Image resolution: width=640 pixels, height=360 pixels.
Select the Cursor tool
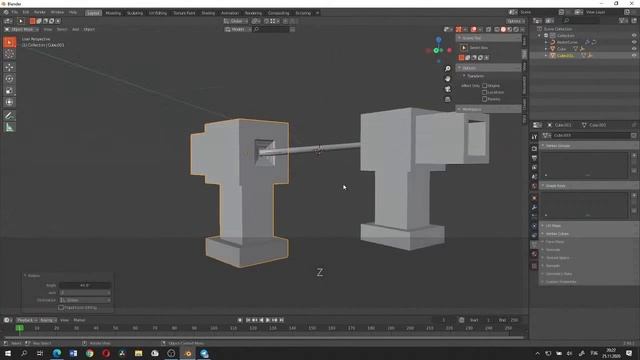[x=9, y=54]
